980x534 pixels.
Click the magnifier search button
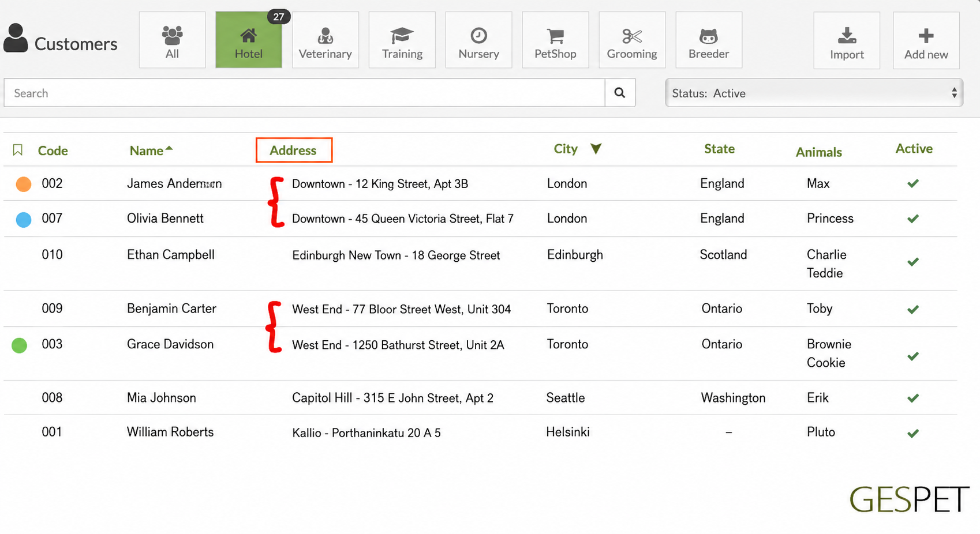pos(620,93)
